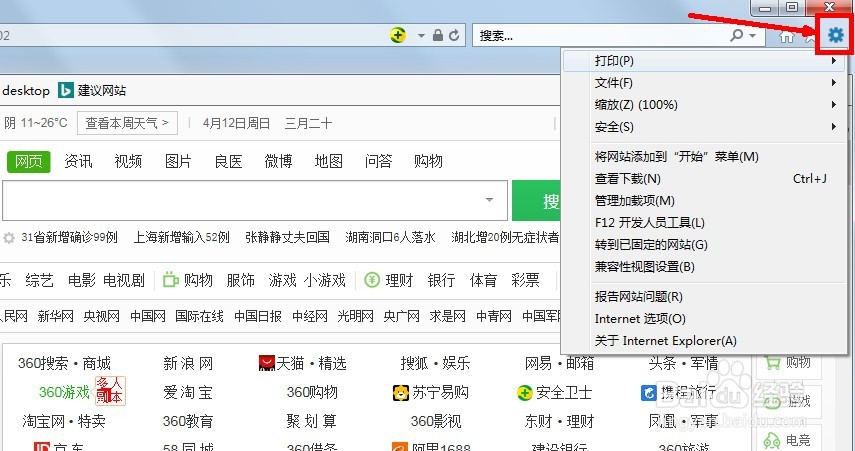Expand search provider dropdown arrow

pyautogui.click(x=752, y=36)
